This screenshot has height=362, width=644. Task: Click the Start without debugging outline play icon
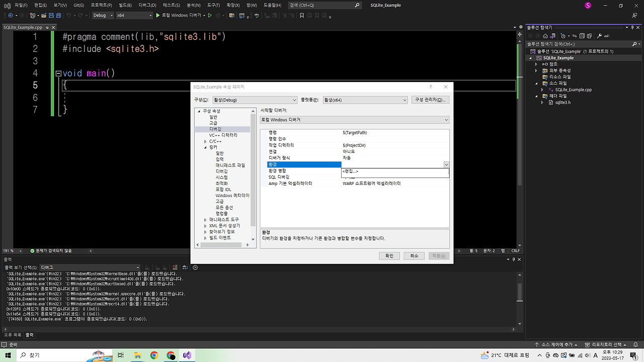(210, 15)
